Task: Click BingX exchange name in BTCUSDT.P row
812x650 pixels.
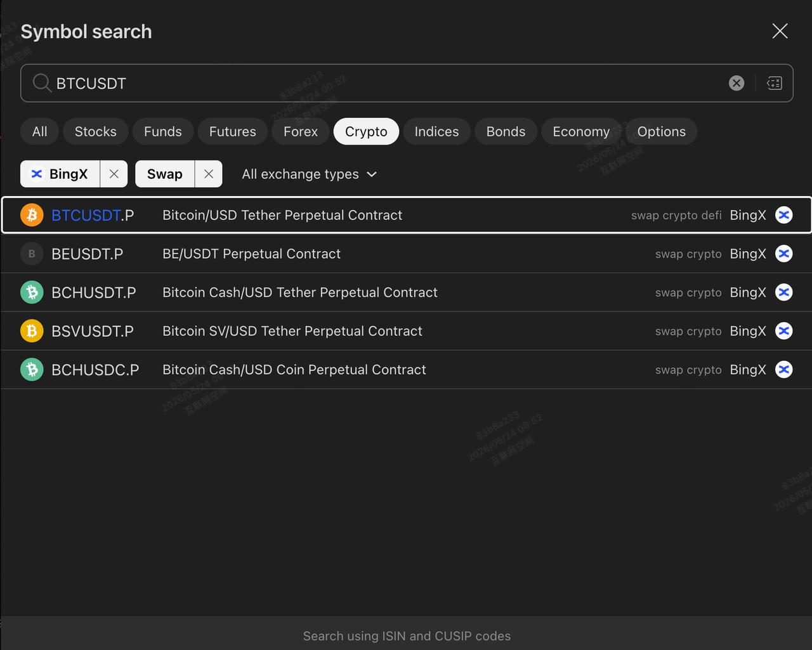Action: tap(748, 215)
